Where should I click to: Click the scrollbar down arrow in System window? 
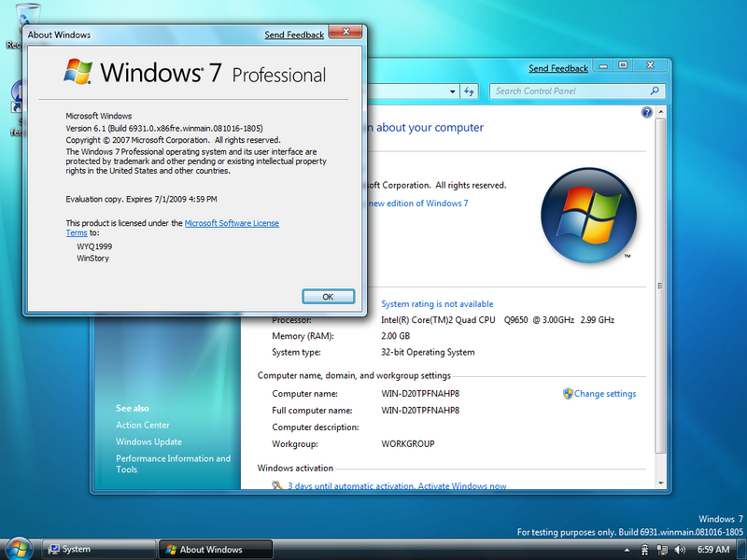661,483
